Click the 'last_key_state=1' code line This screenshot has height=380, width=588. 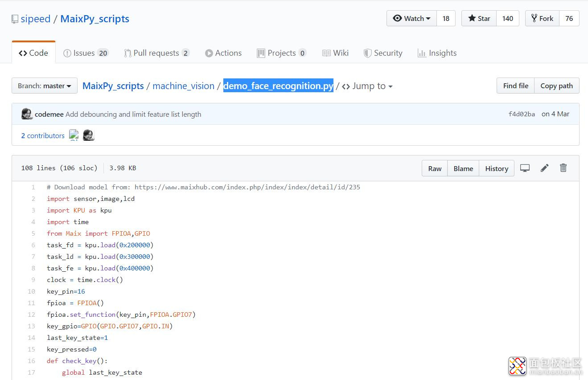[77, 338]
